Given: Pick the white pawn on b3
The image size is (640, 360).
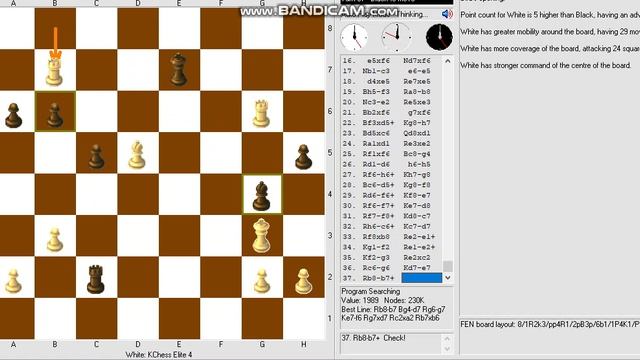Looking at the screenshot, I should 55,240.
